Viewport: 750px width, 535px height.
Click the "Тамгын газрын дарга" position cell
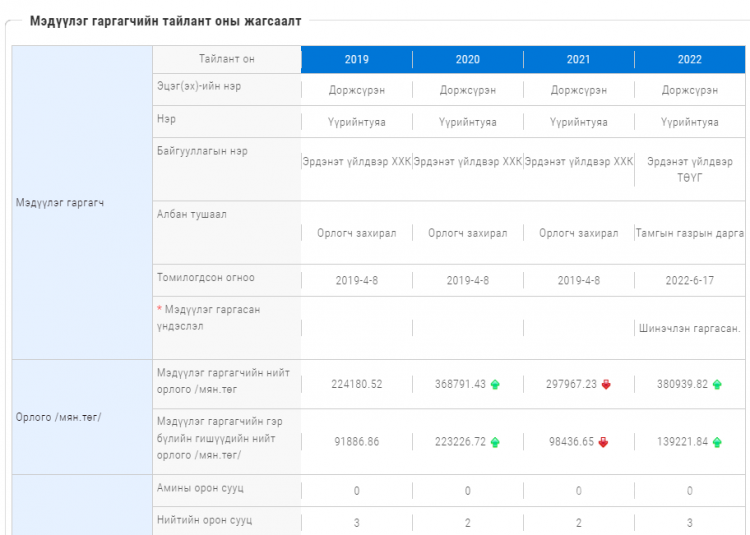click(x=690, y=233)
